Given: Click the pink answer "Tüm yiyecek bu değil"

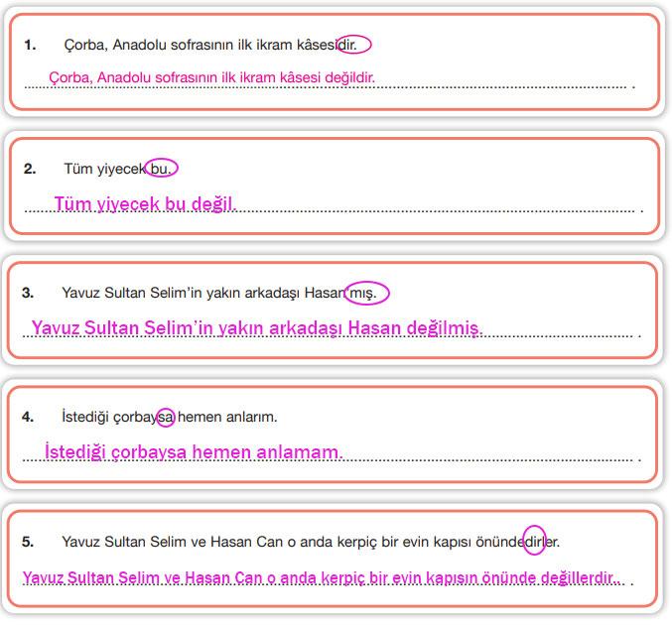Looking at the screenshot, I should coord(144,203).
